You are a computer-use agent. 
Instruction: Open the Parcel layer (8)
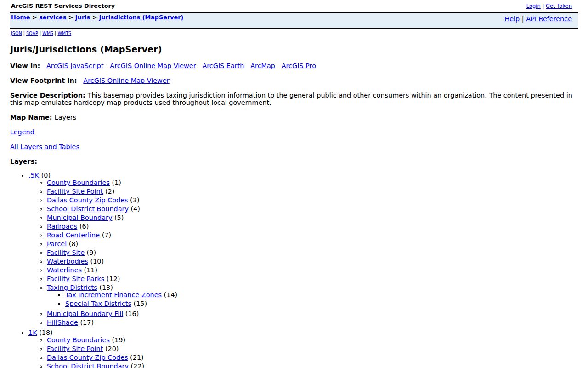(x=57, y=244)
